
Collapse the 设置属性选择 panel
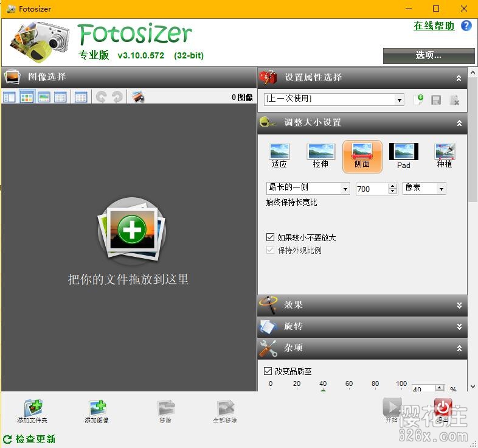pos(459,79)
